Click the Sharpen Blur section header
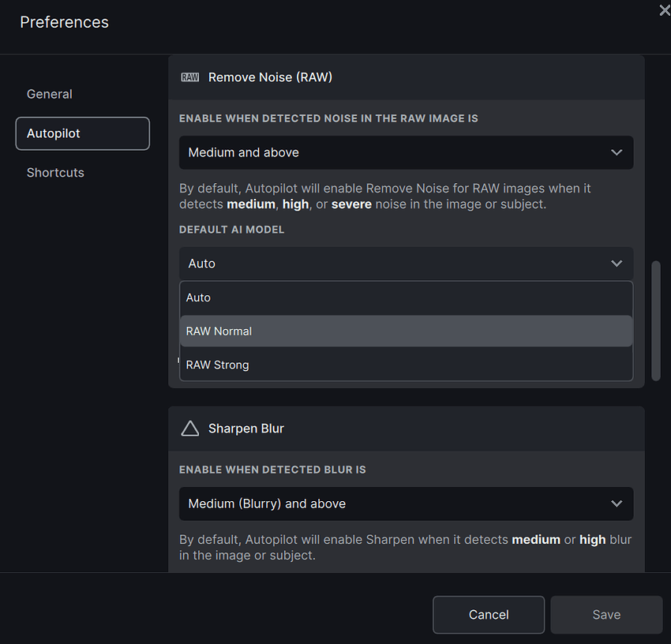 tap(246, 429)
